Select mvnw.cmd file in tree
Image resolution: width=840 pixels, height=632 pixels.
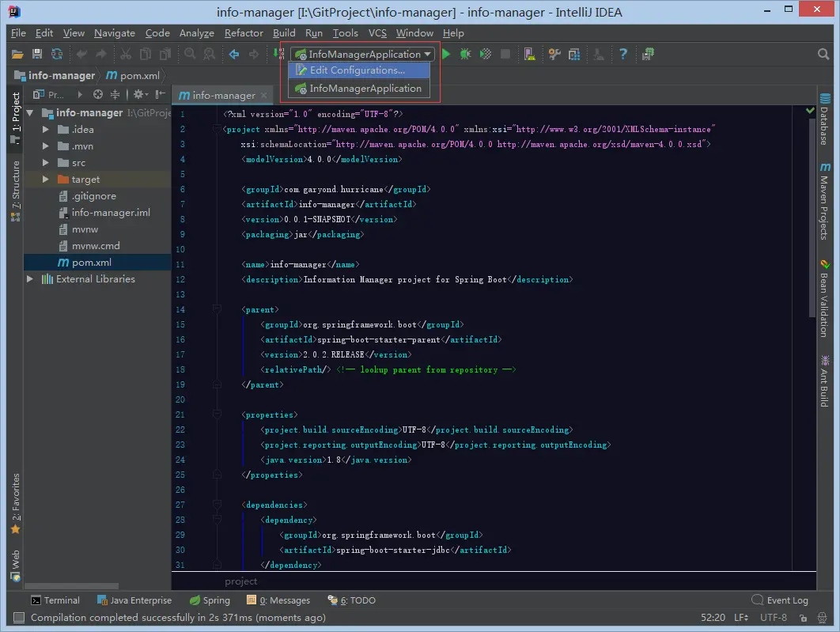pyautogui.click(x=89, y=246)
